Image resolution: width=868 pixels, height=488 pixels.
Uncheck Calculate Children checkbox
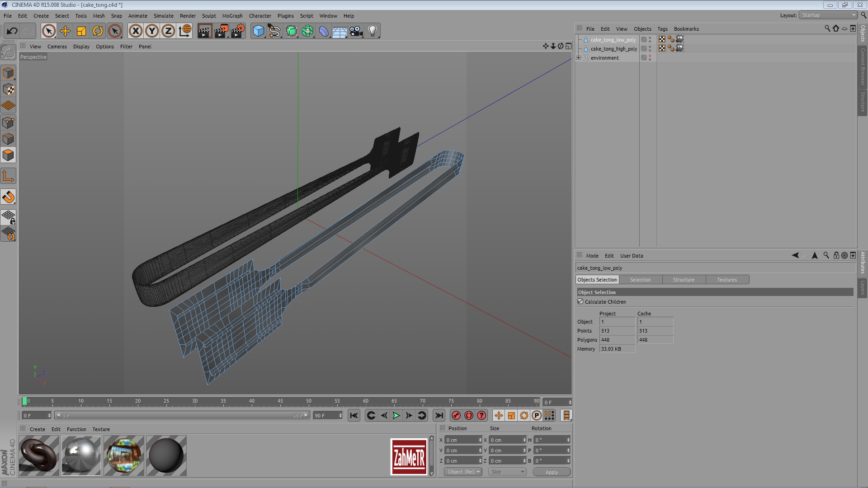[x=580, y=301]
